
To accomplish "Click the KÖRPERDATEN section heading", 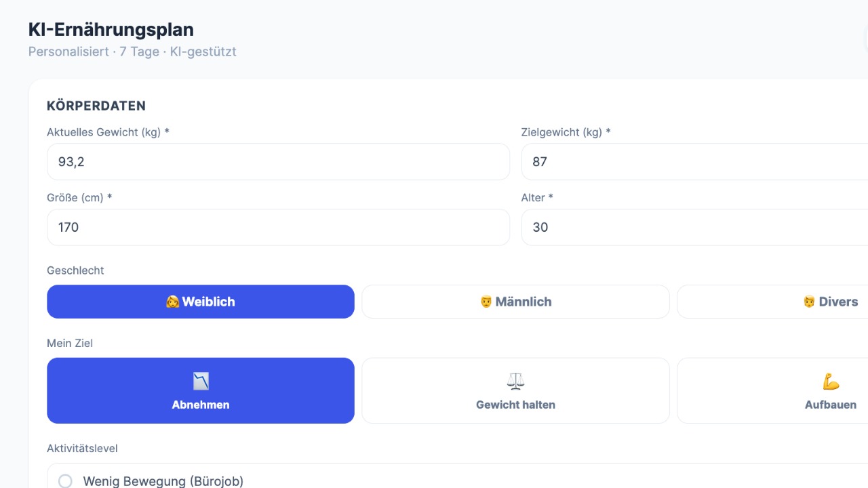I will pos(96,106).
